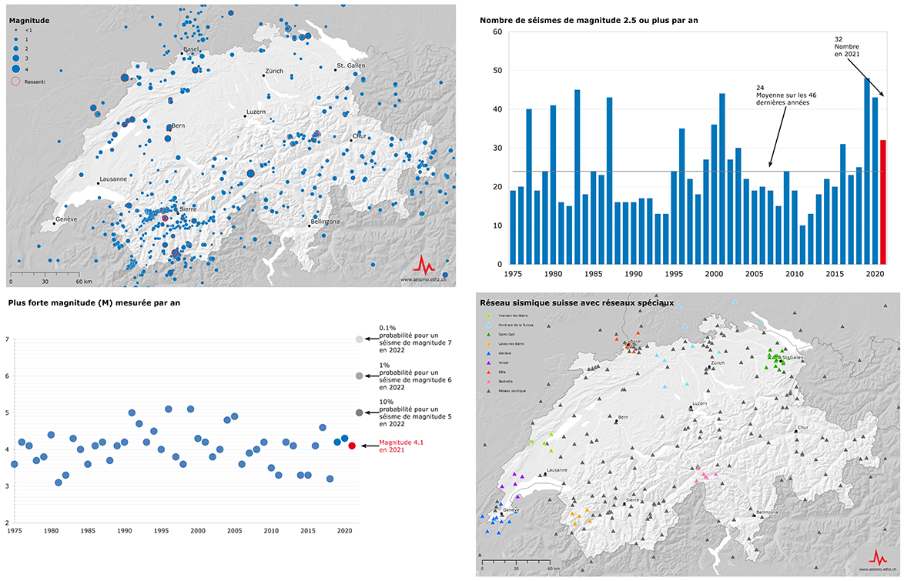Image resolution: width=924 pixels, height=581 pixels.
Task: Click the magnitude 4 legend circle
Action: pos(16,69)
